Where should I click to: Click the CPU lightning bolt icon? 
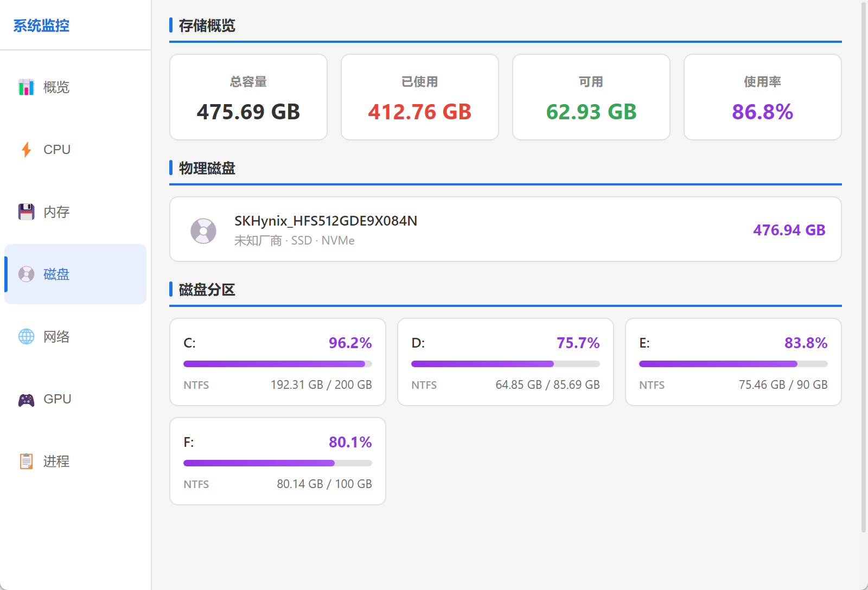coord(26,150)
